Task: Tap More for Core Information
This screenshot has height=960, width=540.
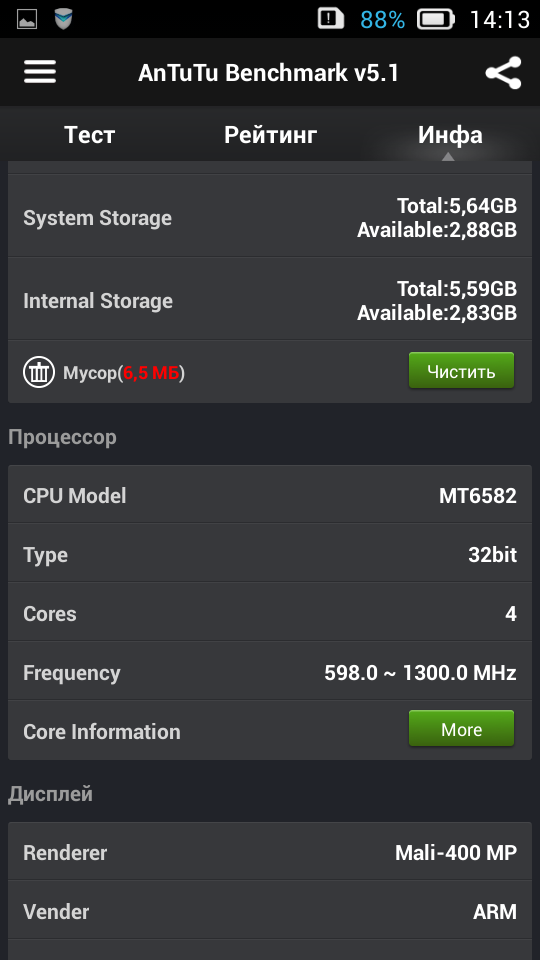Action: 461,729
